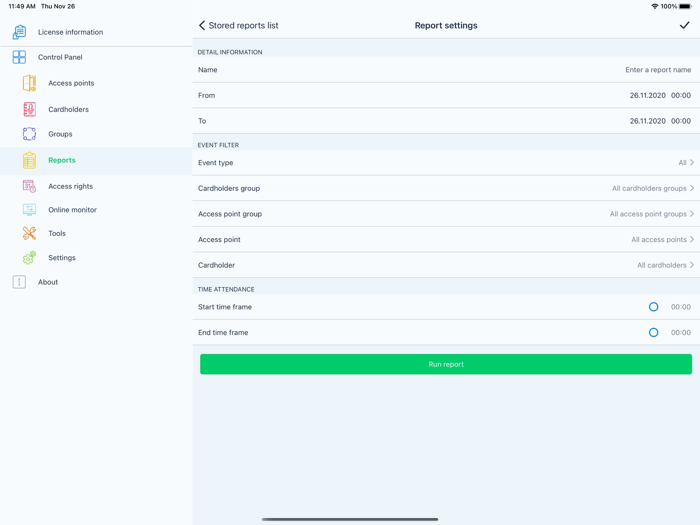The height and width of the screenshot is (525, 700).
Task: Go to Access points section
Action: click(71, 83)
